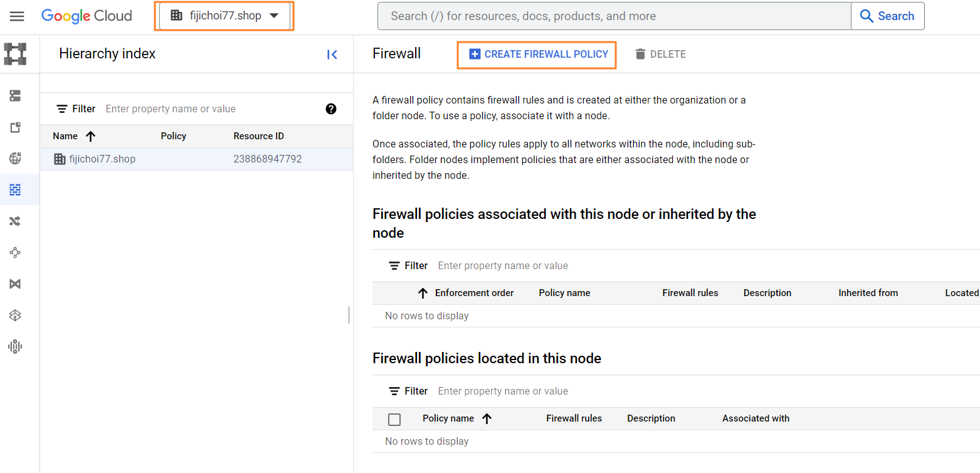Open the Firewall icon in left sidebar
980x473 pixels.
click(15, 189)
